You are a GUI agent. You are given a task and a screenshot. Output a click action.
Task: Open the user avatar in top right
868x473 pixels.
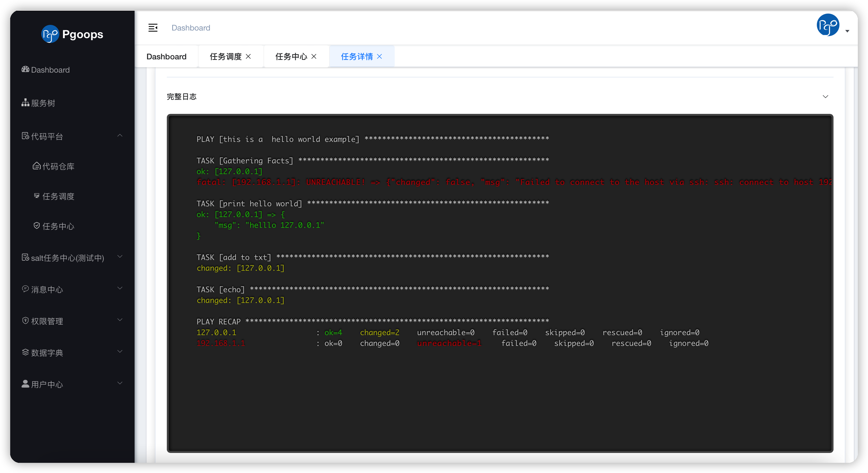(828, 25)
